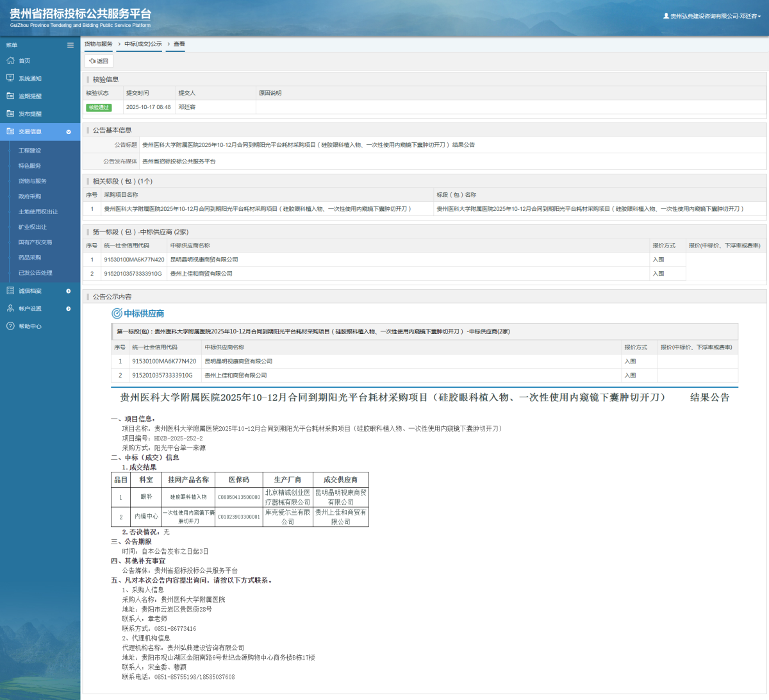Screen dimensions: 769x700
Task: Go to 中标(成交)公示 in the breadcrumb
Action: pyautogui.click(x=143, y=44)
